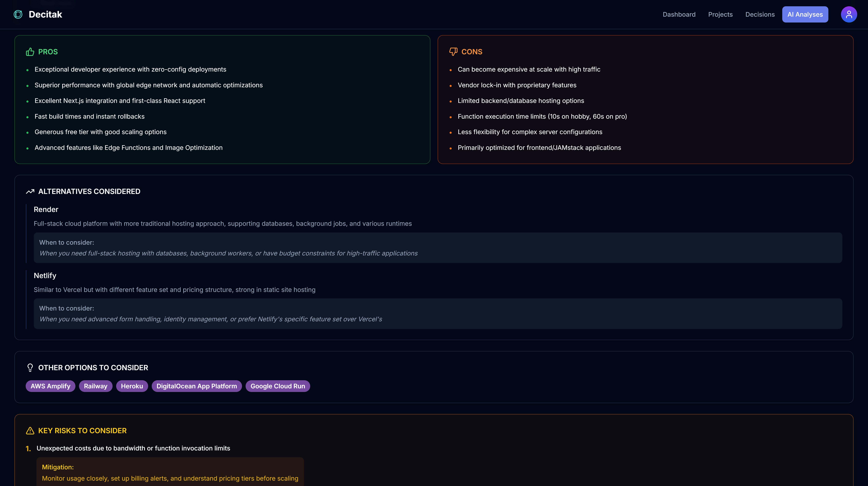The height and width of the screenshot is (486, 868).
Task: Go to the Dashboard page
Action: tap(679, 15)
